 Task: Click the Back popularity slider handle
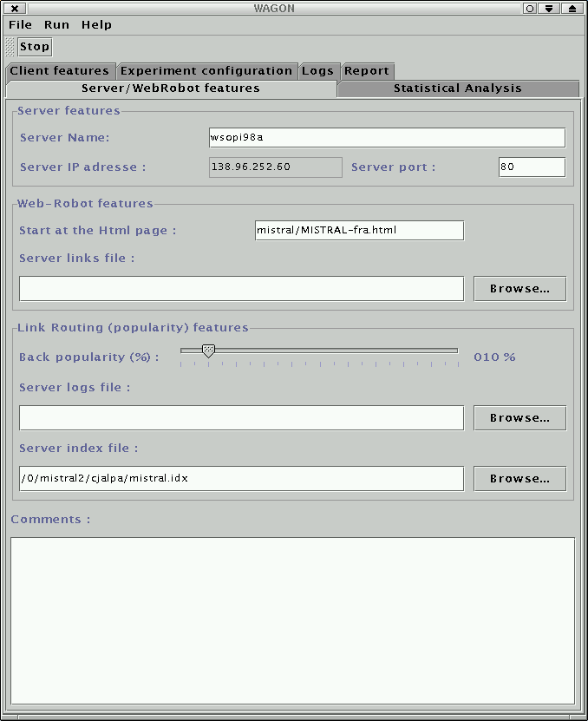[x=208, y=351]
